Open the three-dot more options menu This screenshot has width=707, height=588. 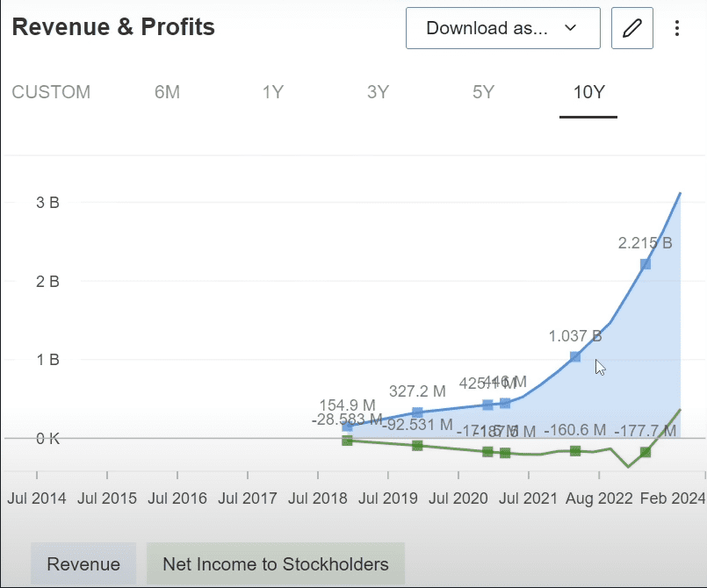[x=676, y=28]
